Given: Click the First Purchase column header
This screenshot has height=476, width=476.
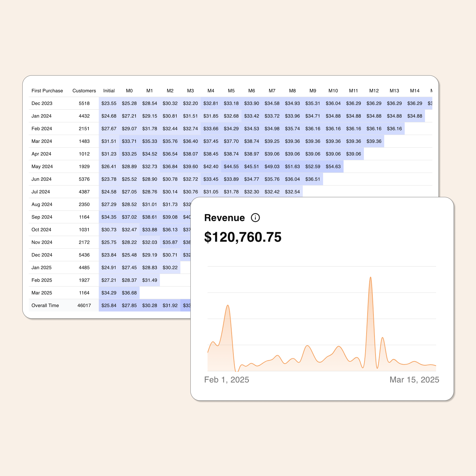Looking at the screenshot, I should (x=47, y=91).
